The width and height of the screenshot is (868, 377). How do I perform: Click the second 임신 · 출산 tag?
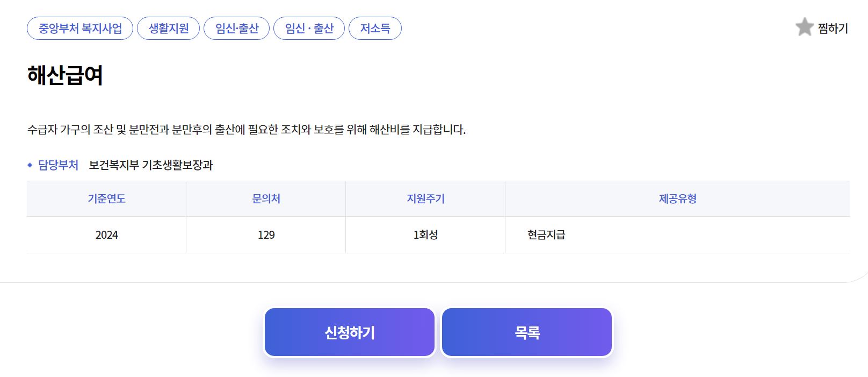click(x=309, y=29)
